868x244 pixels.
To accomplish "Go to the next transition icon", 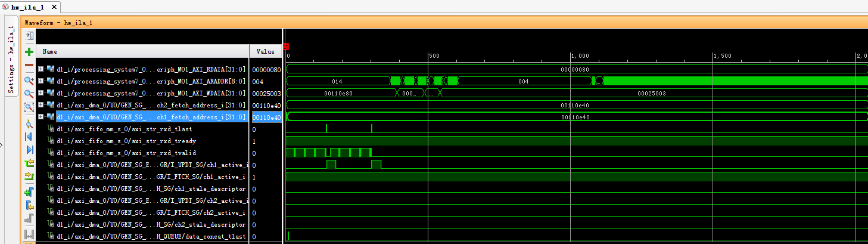I will (x=29, y=177).
